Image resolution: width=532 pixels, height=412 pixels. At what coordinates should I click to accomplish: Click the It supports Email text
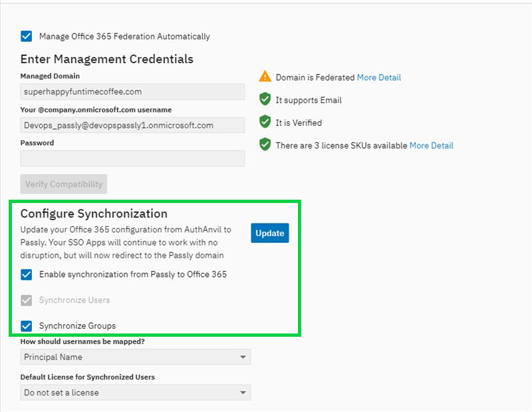309,101
